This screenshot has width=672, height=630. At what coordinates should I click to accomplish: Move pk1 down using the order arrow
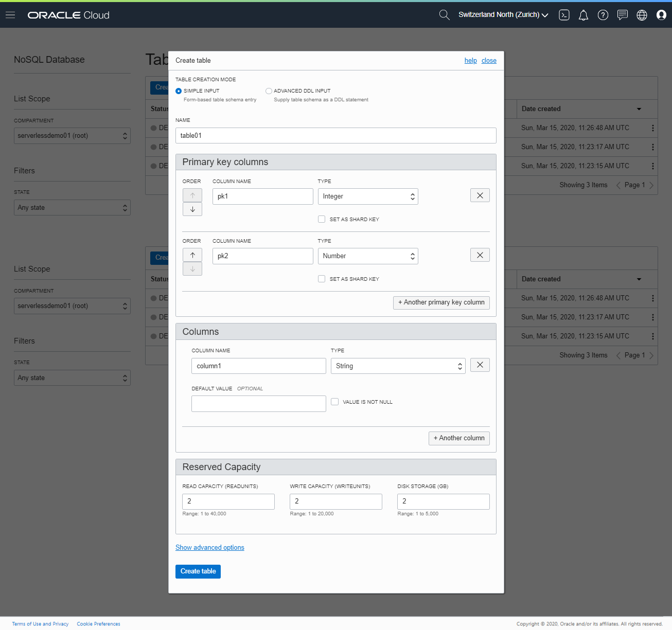pyautogui.click(x=192, y=209)
